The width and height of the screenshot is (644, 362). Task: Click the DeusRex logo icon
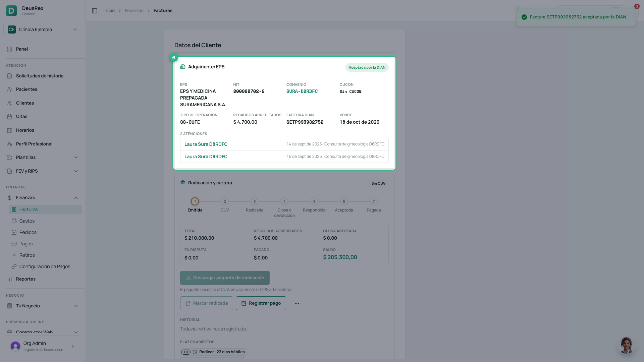[x=11, y=11]
